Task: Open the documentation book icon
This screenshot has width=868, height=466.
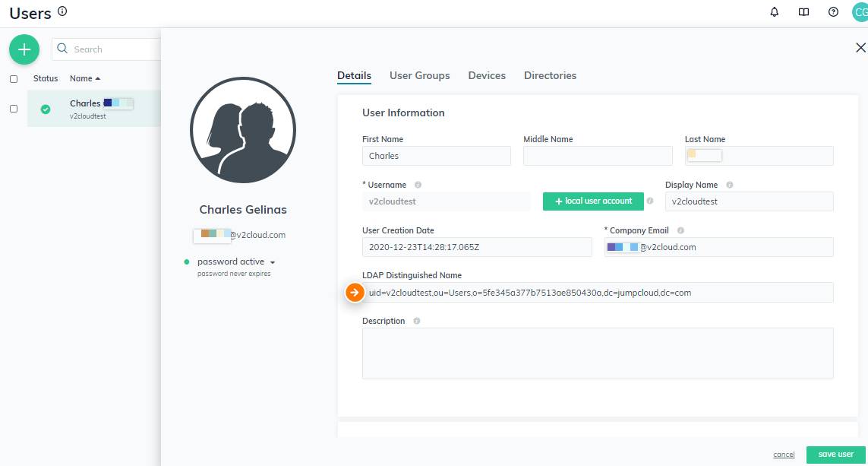Action: pyautogui.click(x=803, y=11)
